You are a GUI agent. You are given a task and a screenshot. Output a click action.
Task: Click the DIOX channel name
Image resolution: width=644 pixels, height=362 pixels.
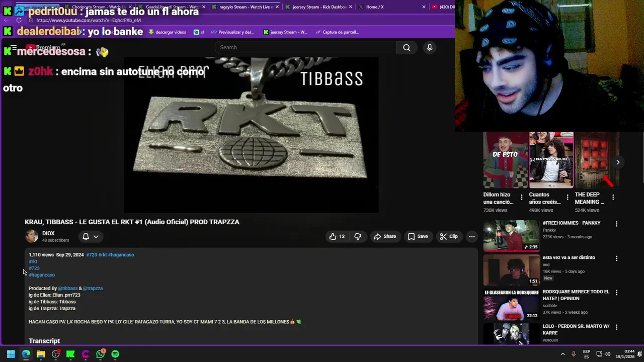(x=48, y=233)
